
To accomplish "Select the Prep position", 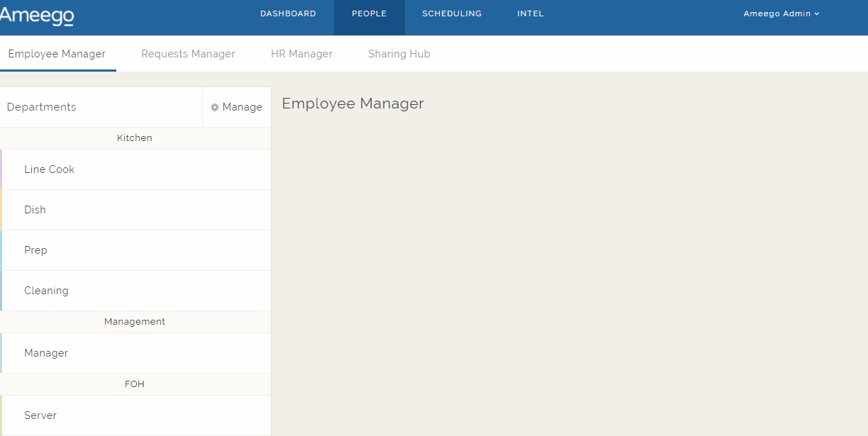I will (x=35, y=250).
